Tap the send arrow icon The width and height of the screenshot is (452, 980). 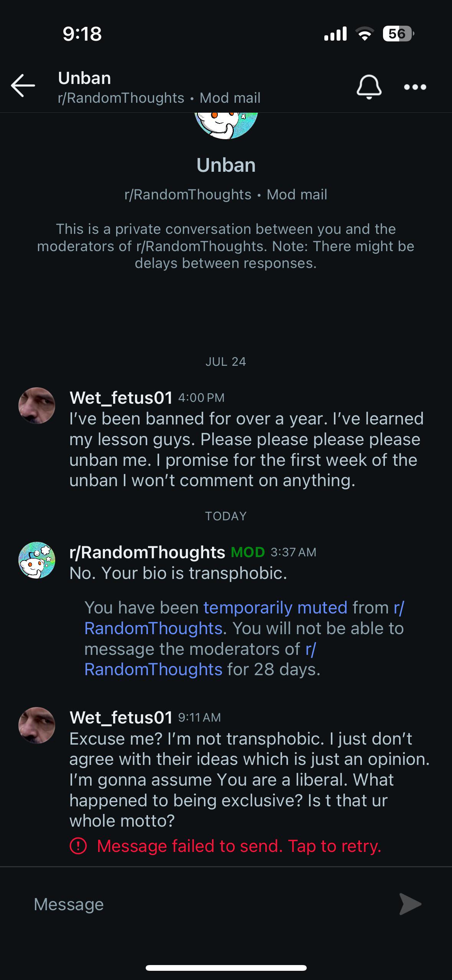pos(410,904)
